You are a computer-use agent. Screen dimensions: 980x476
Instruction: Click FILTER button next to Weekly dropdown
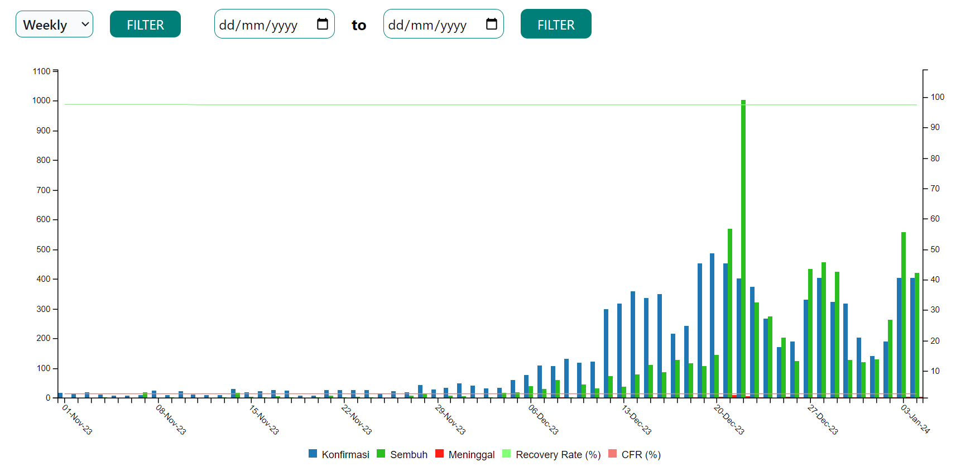tap(145, 24)
